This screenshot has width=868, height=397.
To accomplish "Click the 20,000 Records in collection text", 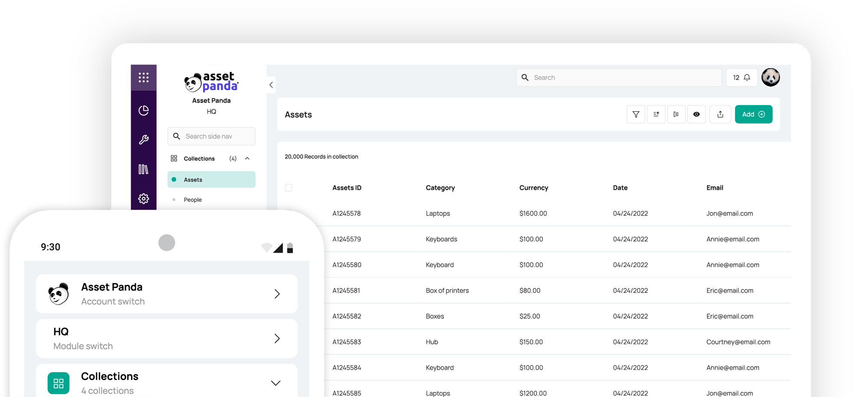I will tap(322, 156).
